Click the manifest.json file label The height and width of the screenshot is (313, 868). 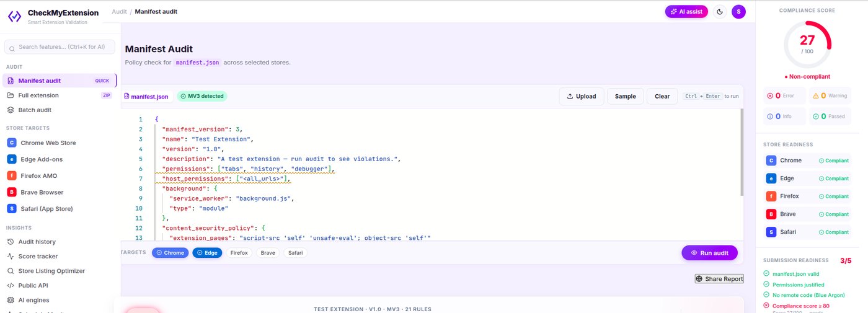[146, 96]
